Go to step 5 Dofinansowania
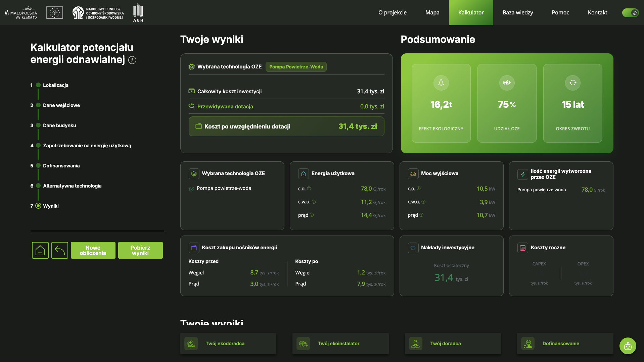 coord(61,166)
